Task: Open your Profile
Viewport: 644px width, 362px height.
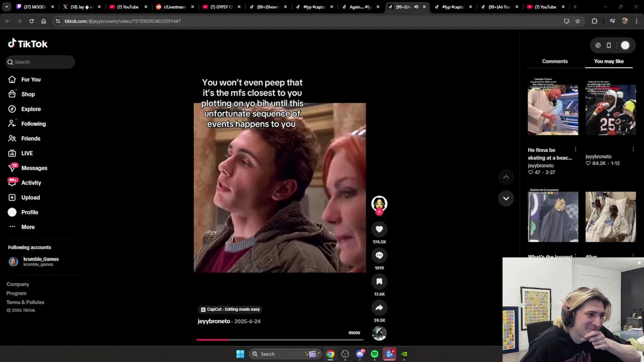Action: click(x=23, y=212)
